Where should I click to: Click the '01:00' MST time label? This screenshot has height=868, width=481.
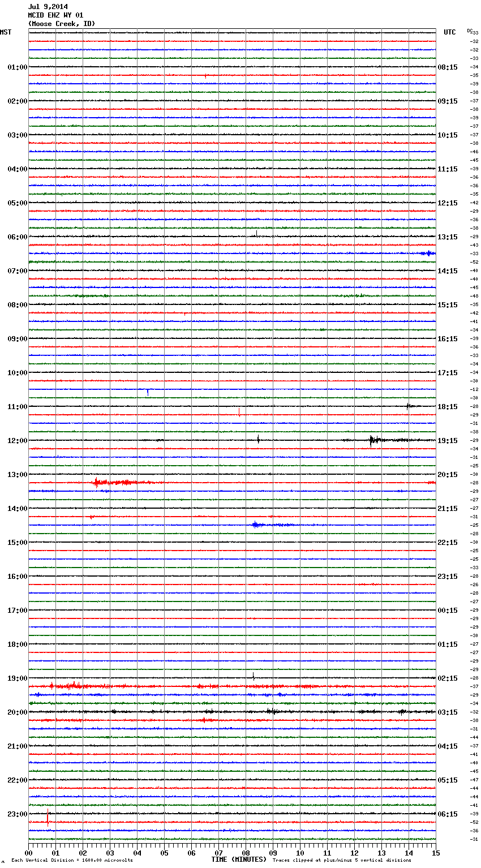[x=18, y=67]
